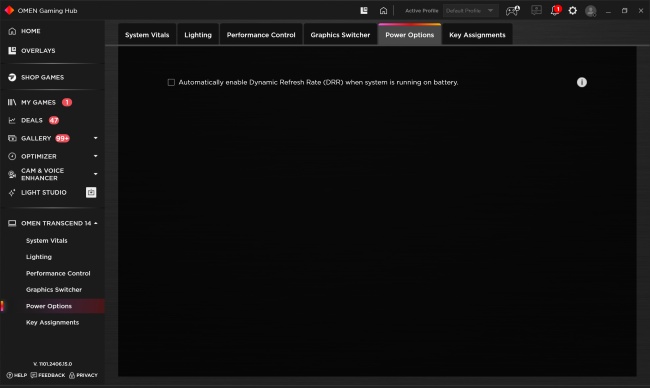Image resolution: width=650 pixels, height=388 pixels.
Task: Open user account avatar
Action: [591, 11]
